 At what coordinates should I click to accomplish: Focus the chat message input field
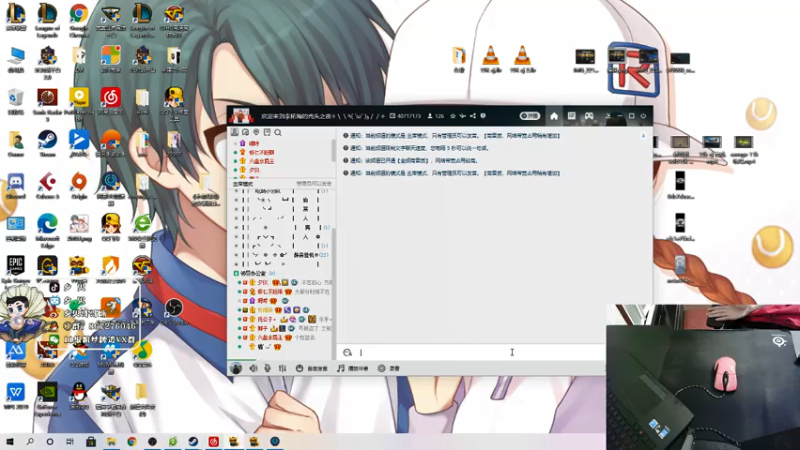(480, 353)
